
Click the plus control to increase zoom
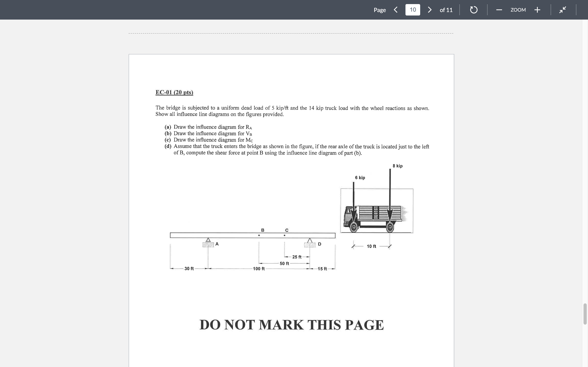point(537,10)
